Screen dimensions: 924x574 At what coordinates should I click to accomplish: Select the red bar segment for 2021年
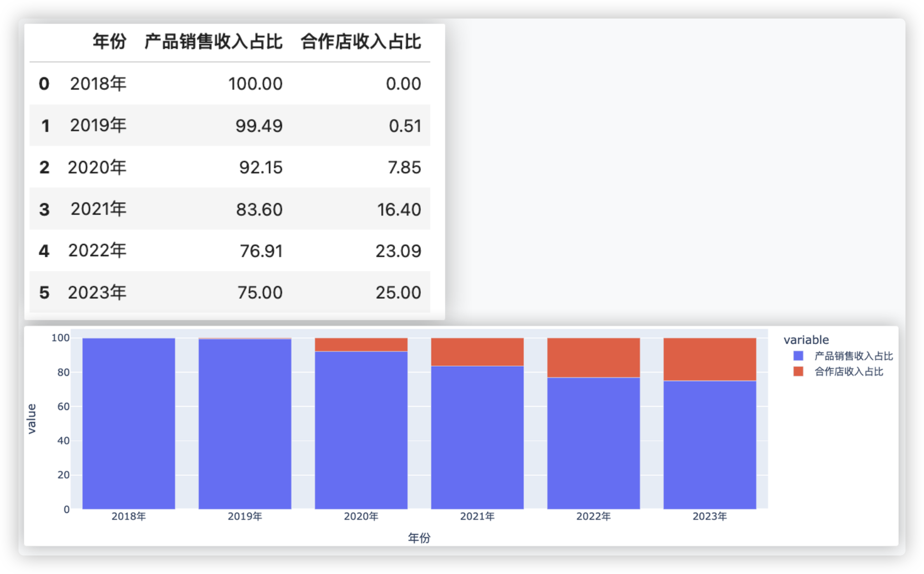(x=477, y=352)
